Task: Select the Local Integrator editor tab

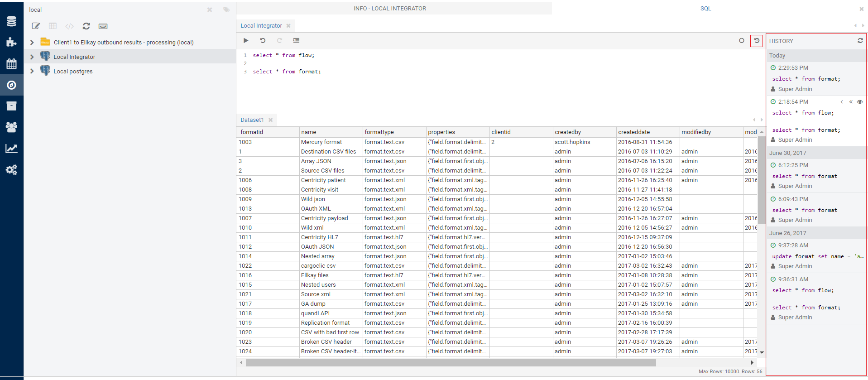Action: coord(261,26)
